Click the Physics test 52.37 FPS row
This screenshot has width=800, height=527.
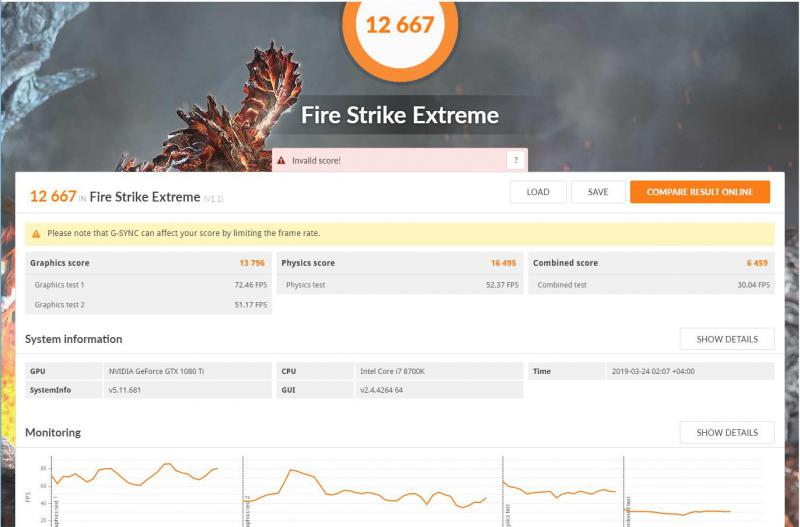click(399, 285)
